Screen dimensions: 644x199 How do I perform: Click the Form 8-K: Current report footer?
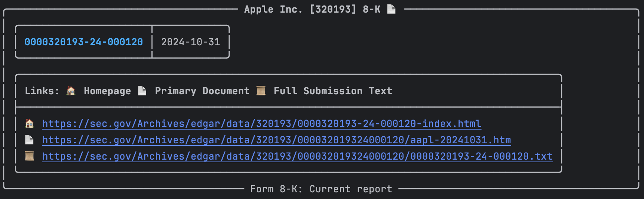coord(321,189)
